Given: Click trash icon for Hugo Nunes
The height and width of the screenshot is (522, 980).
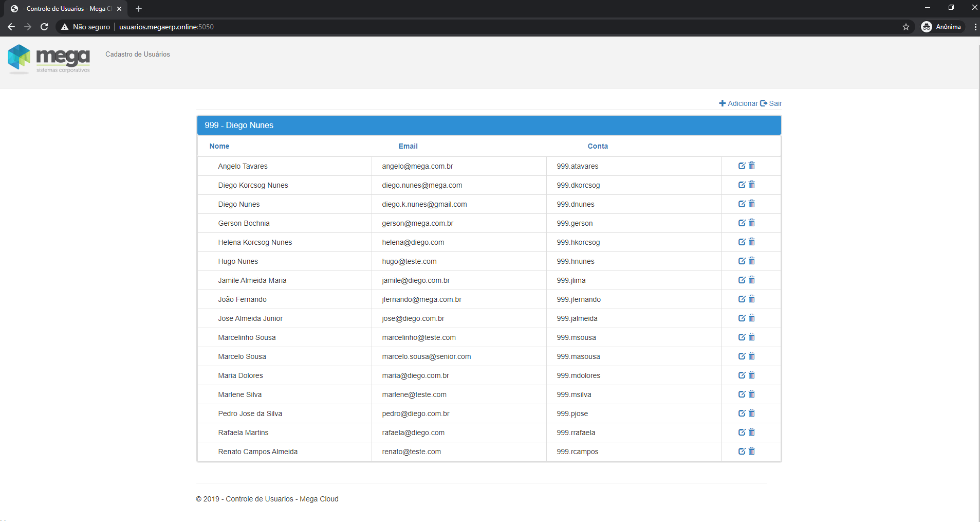Looking at the screenshot, I should tap(752, 261).
